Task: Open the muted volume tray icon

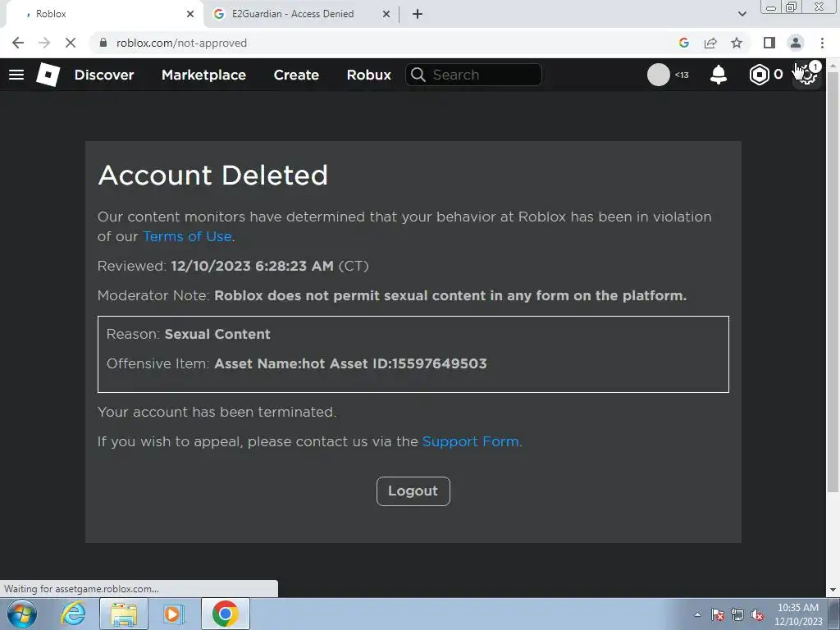Action: pyautogui.click(x=757, y=614)
